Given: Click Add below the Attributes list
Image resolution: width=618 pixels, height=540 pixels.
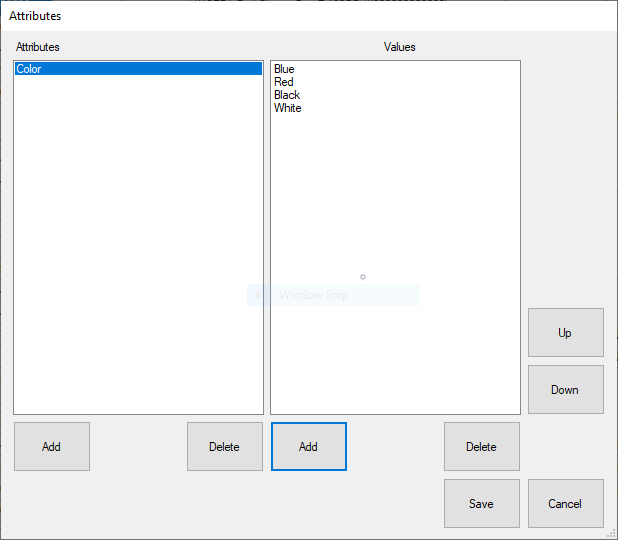Looking at the screenshot, I should [51, 446].
